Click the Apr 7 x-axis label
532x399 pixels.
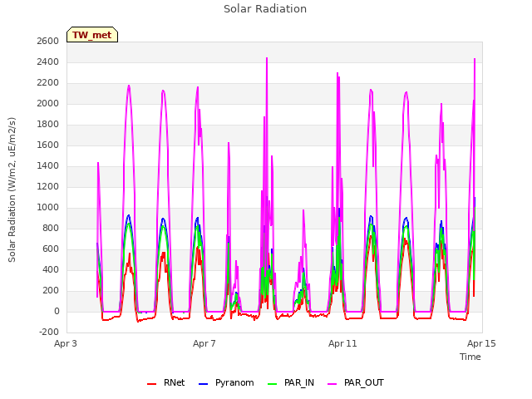pos(204,343)
